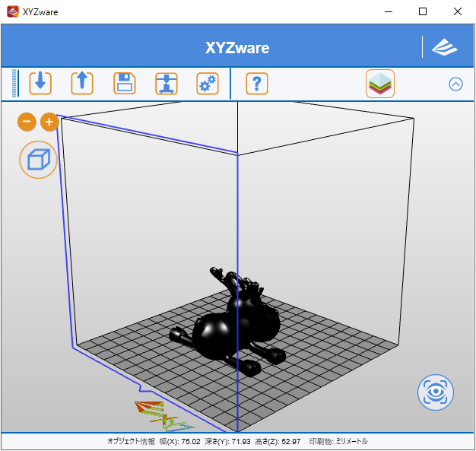Select the black reindeer model

point(228,322)
